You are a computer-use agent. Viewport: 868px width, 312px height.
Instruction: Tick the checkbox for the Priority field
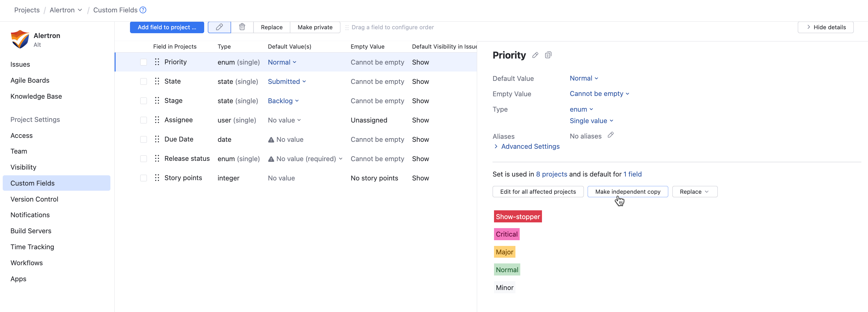(144, 62)
